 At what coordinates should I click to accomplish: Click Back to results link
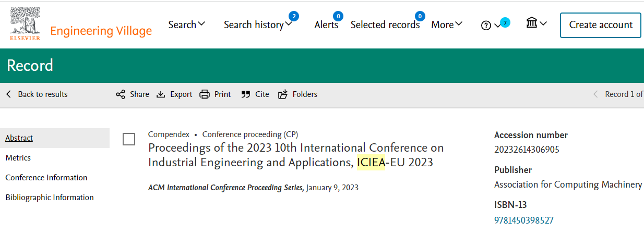37,94
